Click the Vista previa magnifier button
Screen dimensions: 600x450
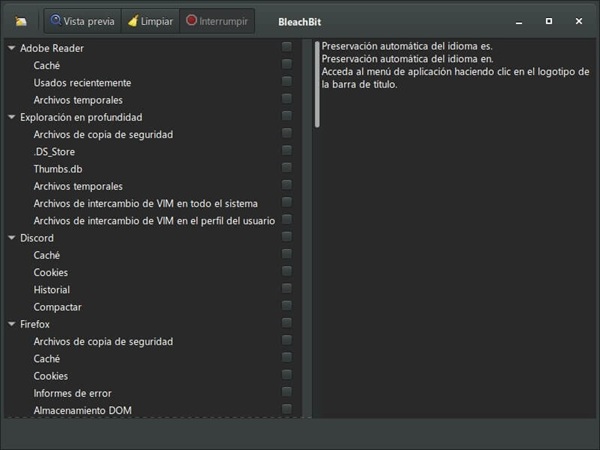coord(83,21)
